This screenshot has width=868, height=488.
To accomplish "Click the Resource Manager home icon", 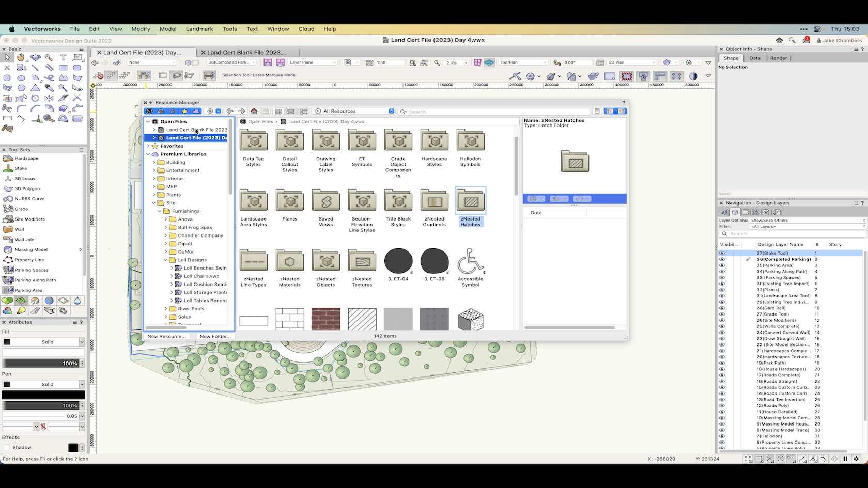I will click(x=254, y=111).
